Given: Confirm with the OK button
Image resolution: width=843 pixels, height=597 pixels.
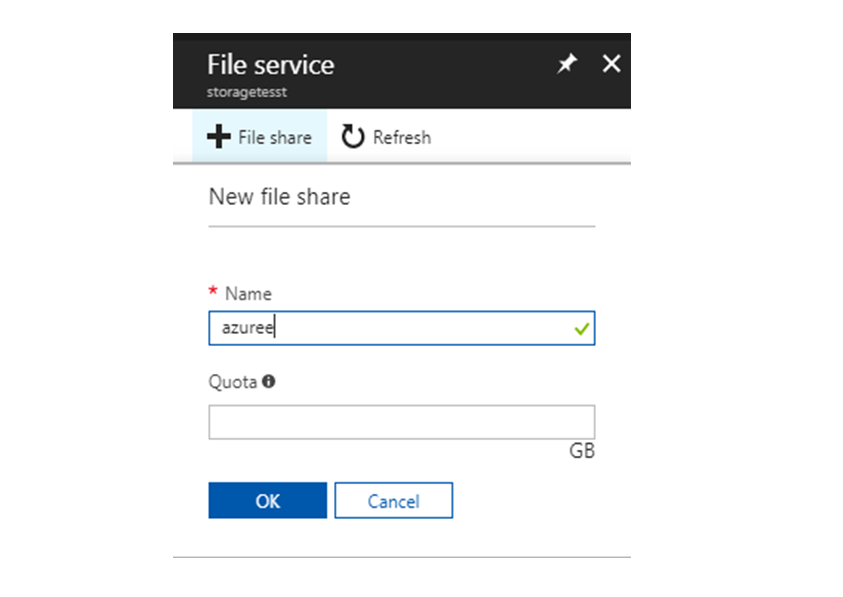Looking at the screenshot, I should click(x=267, y=500).
